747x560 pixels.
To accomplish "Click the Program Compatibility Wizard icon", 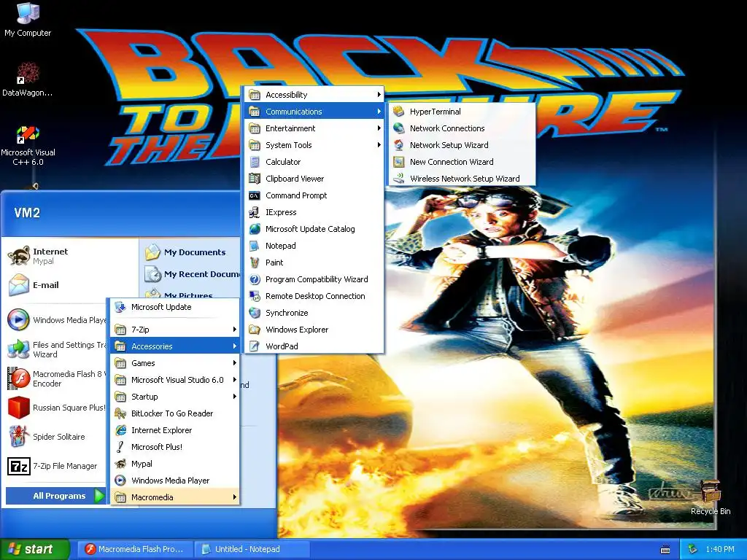I will [x=255, y=279].
